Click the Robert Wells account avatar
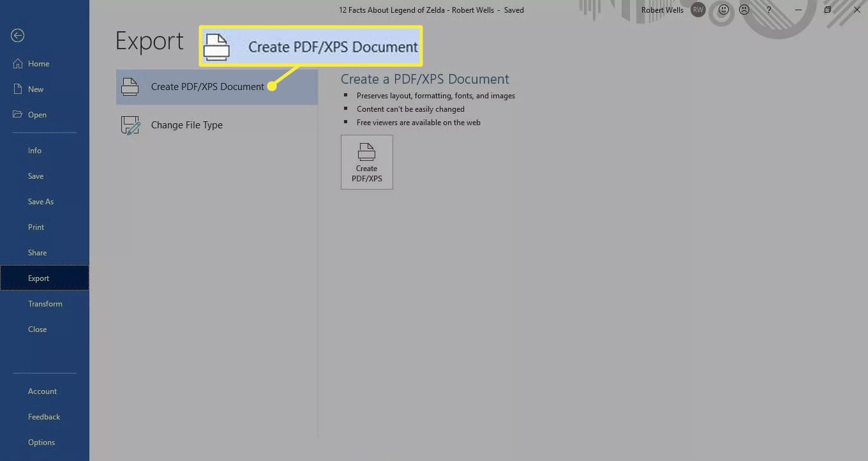Viewport: 868px width, 461px height. point(698,10)
